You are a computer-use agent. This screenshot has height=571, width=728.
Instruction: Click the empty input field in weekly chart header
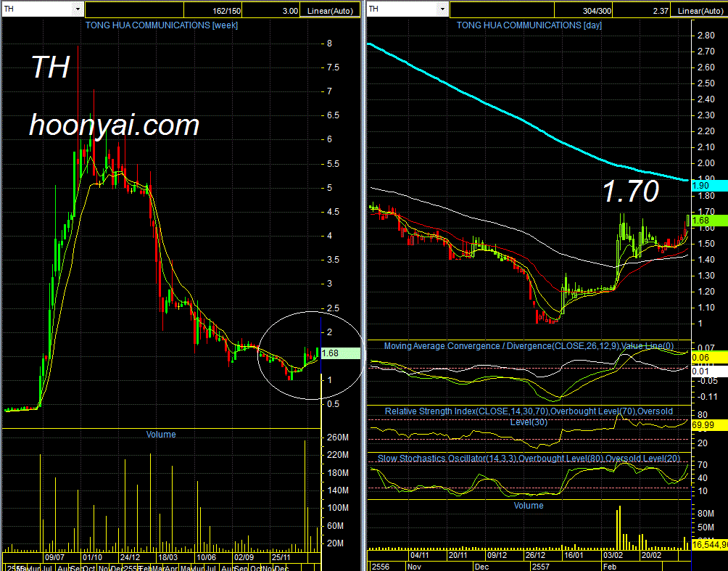pyautogui.click(x=135, y=10)
